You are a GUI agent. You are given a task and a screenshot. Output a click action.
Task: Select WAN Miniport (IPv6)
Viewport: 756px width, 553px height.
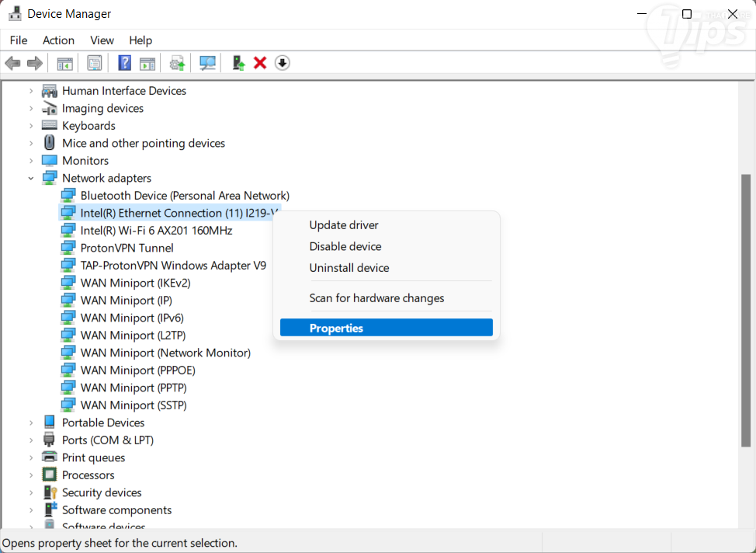[x=132, y=318]
